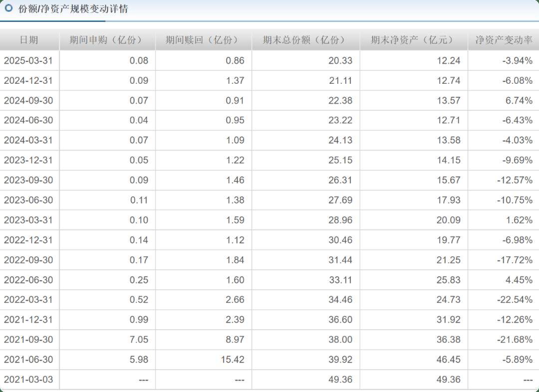
Task: Select the 20.33 total shares value
Action: coord(340,60)
